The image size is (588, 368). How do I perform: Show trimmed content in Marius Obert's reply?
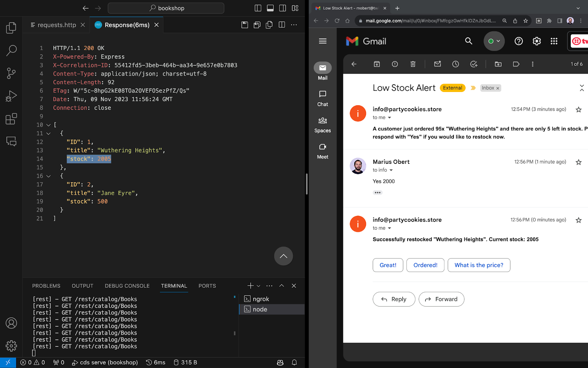pos(377,192)
